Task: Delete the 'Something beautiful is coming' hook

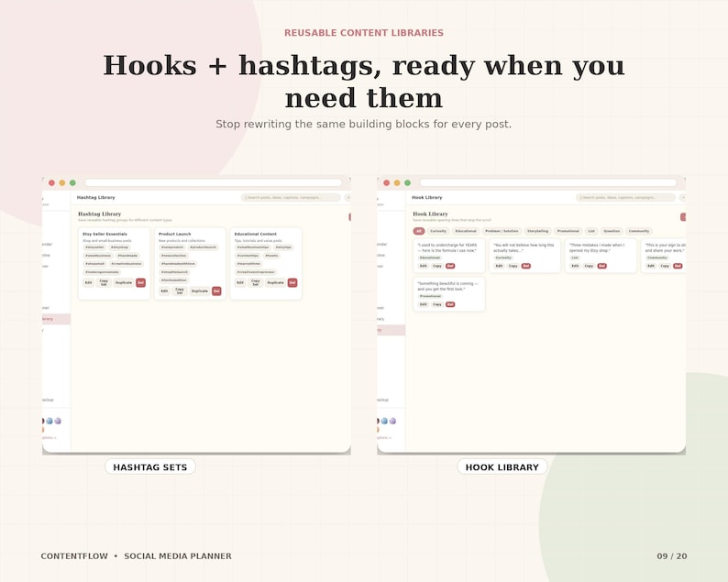Action: 450,304
